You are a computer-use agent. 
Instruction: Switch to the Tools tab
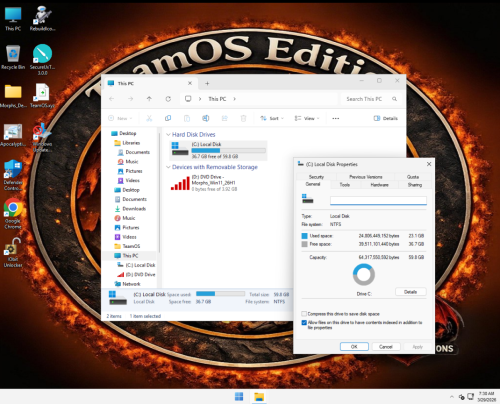(345, 185)
